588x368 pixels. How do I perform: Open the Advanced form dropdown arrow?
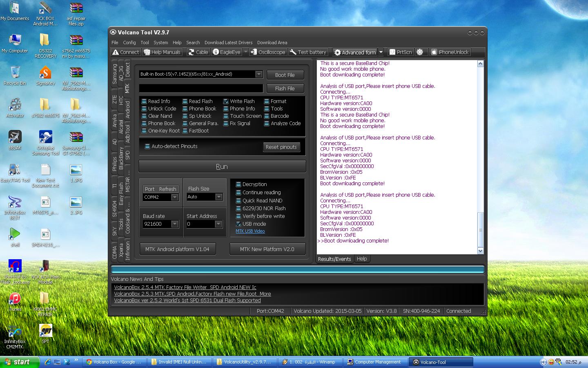pyautogui.click(x=381, y=52)
